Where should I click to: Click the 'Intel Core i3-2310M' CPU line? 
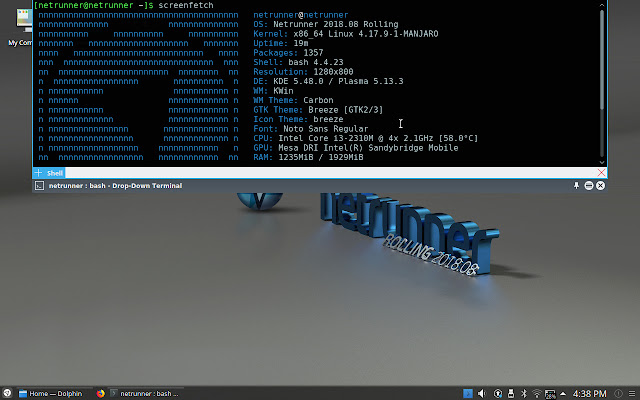[365, 138]
